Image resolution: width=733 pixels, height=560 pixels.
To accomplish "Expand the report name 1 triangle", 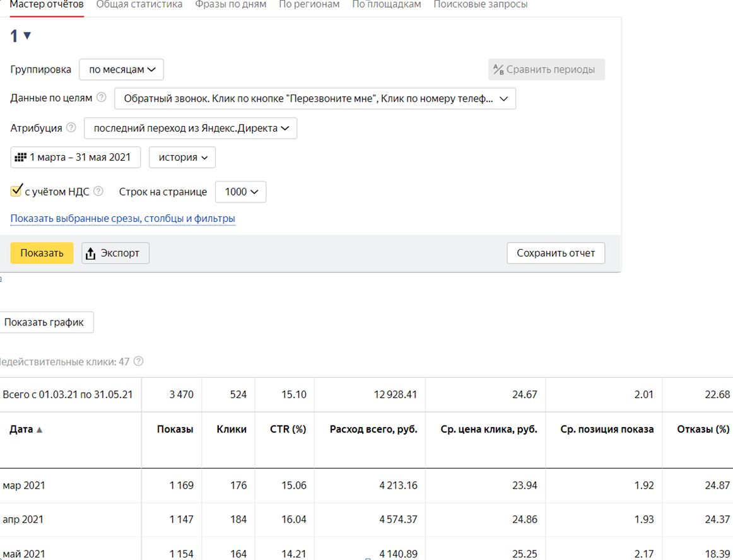I will point(27,36).
